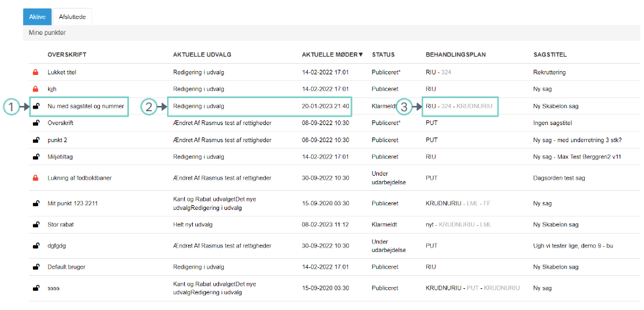Screen dimensions: 644x310
Task: Switch to the Afsluttede tab
Action: coord(72,16)
